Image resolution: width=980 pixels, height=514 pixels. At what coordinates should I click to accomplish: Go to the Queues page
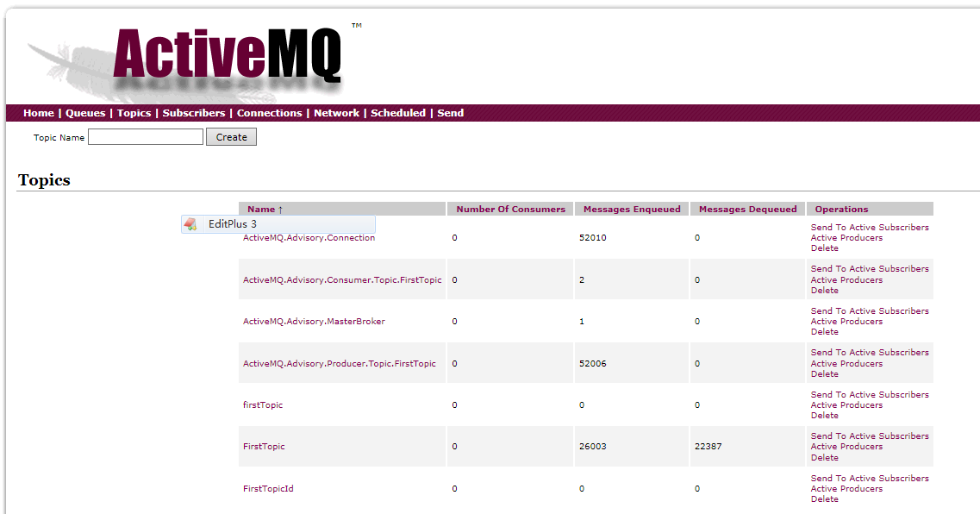tap(85, 113)
